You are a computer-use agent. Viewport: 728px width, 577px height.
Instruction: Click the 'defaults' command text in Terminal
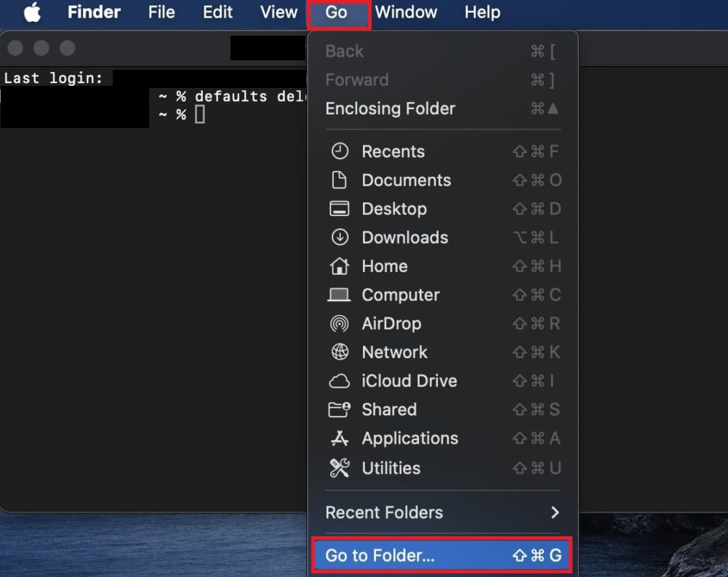click(x=231, y=97)
